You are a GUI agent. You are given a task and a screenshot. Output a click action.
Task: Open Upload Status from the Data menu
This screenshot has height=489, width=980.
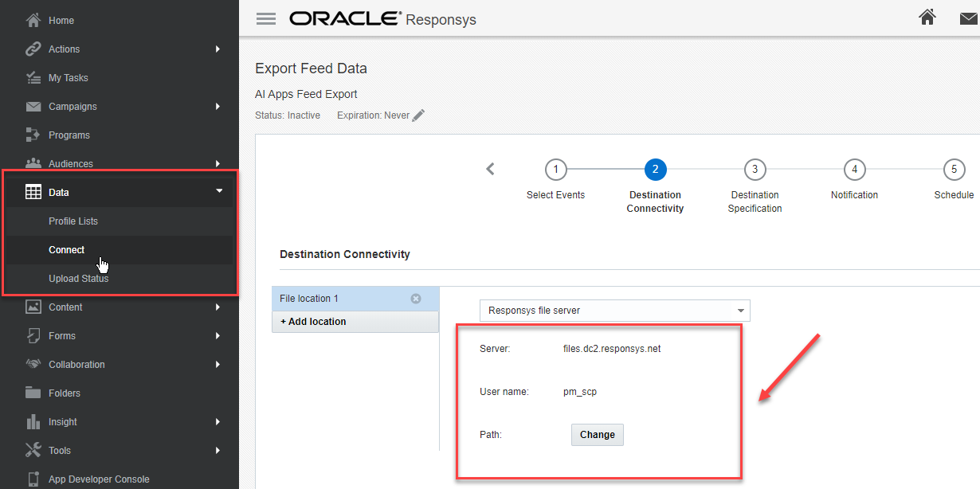coord(78,278)
